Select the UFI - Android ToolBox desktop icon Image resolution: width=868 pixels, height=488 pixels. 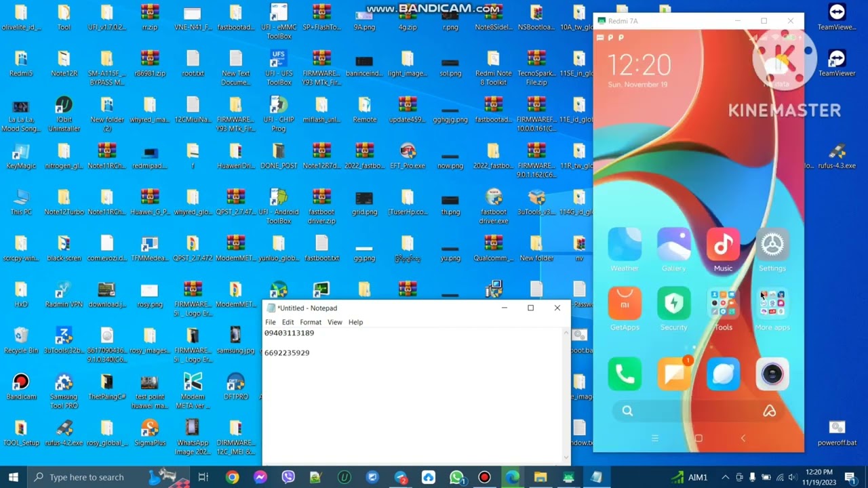click(279, 206)
